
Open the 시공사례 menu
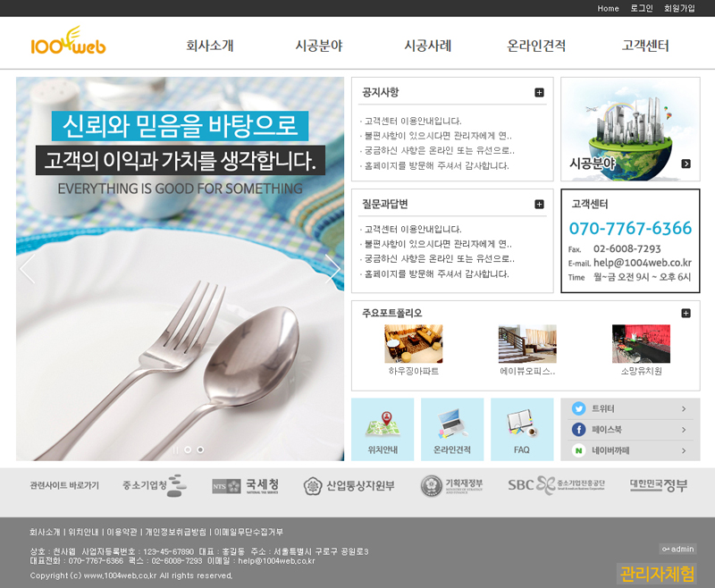tap(427, 46)
